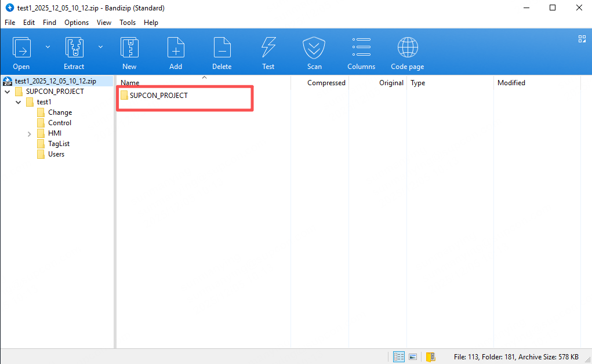Run the archive Test tool

point(268,48)
